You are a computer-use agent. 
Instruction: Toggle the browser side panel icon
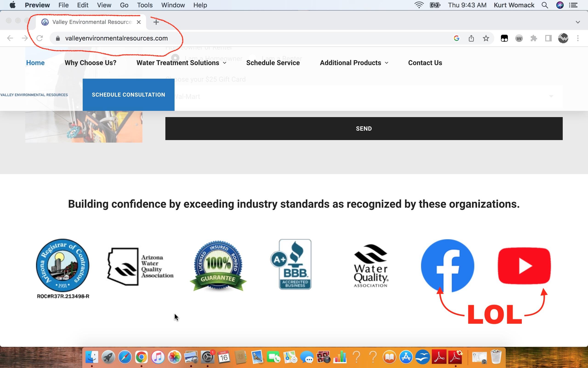coord(548,38)
